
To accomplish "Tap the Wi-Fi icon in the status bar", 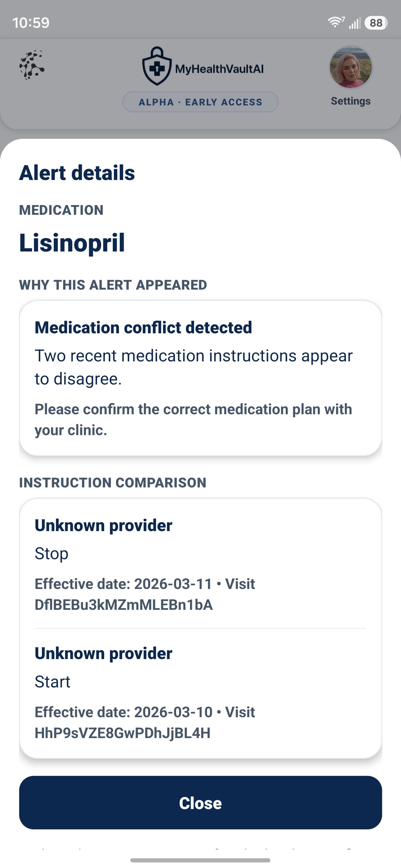I will pyautogui.click(x=335, y=22).
